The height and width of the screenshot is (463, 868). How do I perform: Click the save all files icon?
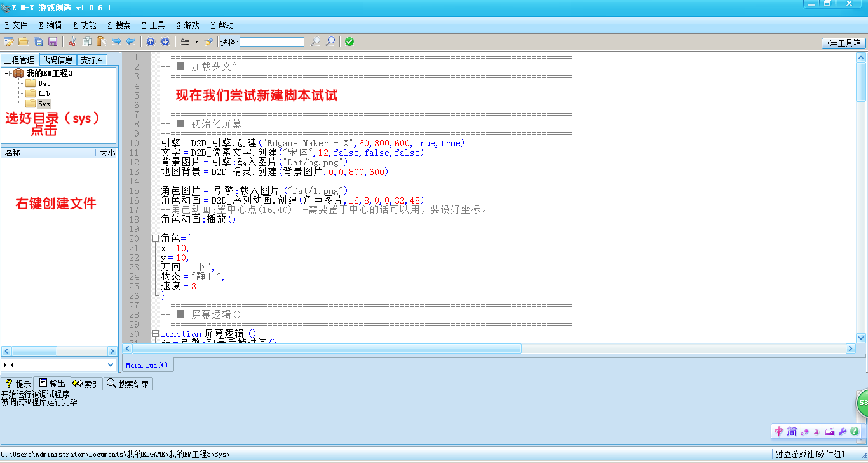click(x=38, y=42)
